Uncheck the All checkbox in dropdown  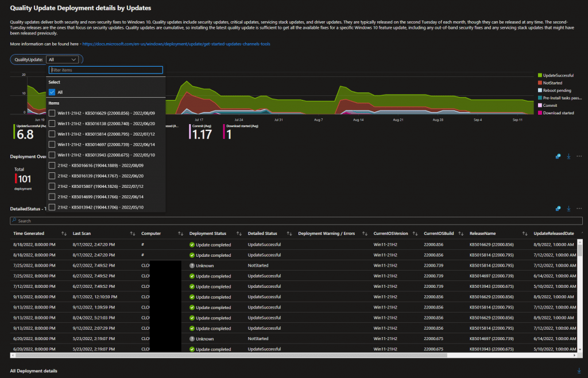coord(52,92)
